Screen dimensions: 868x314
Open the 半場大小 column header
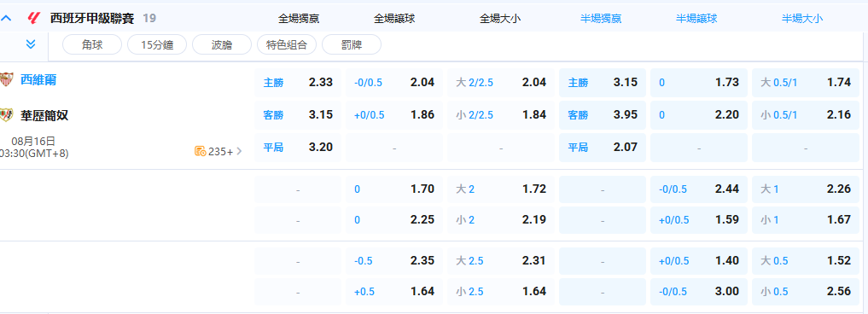click(802, 18)
